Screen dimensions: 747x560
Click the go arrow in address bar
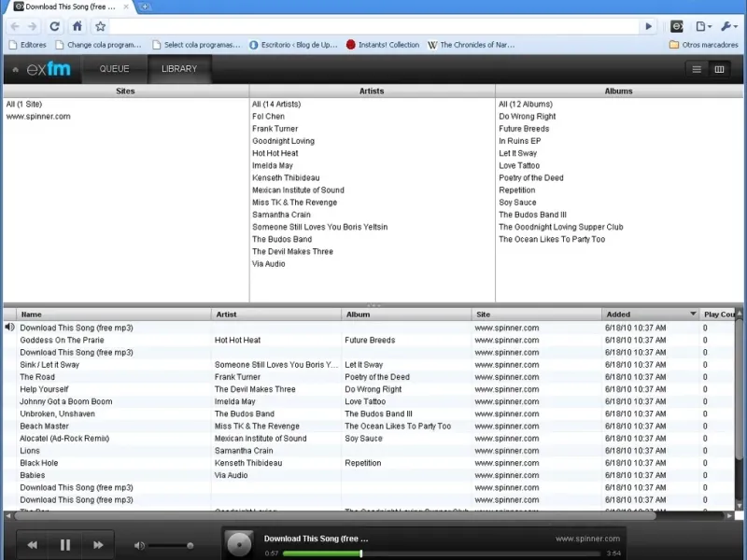(648, 26)
